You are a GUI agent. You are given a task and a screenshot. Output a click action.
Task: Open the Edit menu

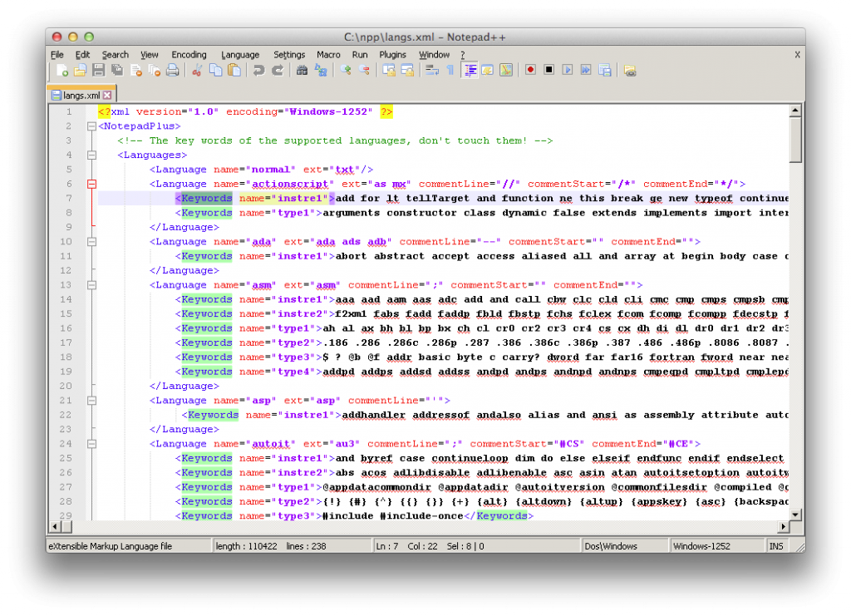pyautogui.click(x=82, y=55)
